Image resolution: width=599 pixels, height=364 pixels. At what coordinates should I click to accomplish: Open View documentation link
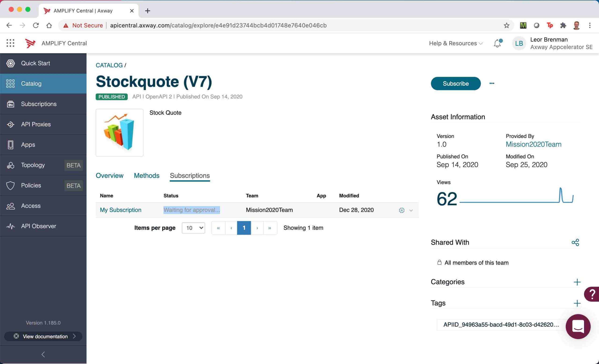point(43,336)
